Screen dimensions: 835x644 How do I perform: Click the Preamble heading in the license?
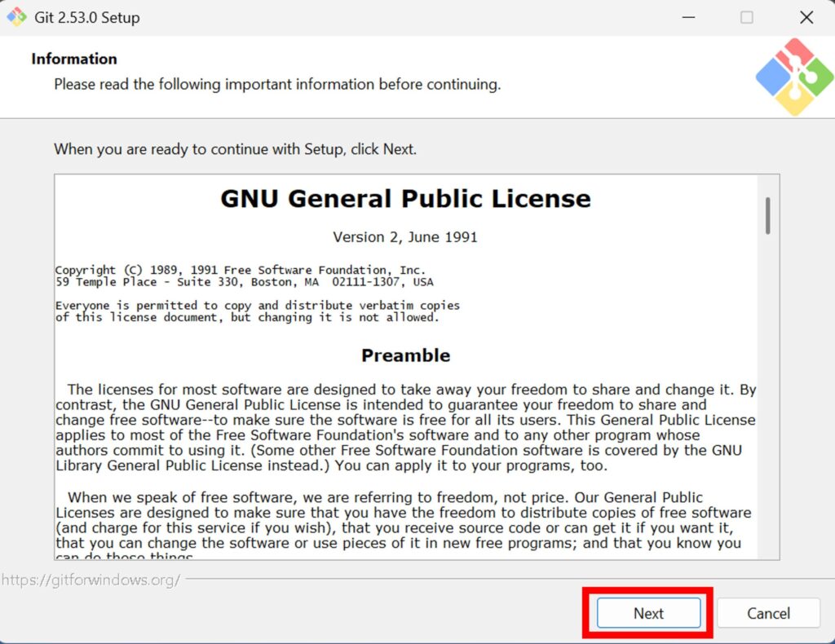coord(405,355)
